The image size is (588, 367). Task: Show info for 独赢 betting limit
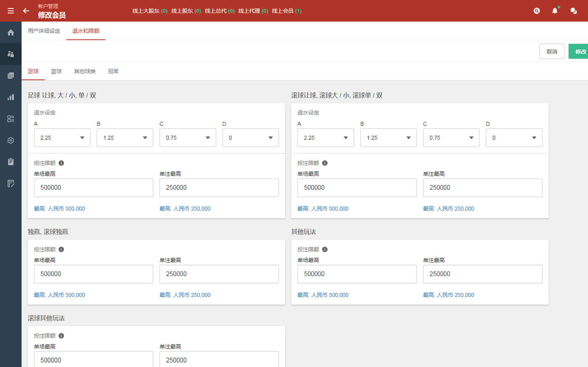[61, 249]
